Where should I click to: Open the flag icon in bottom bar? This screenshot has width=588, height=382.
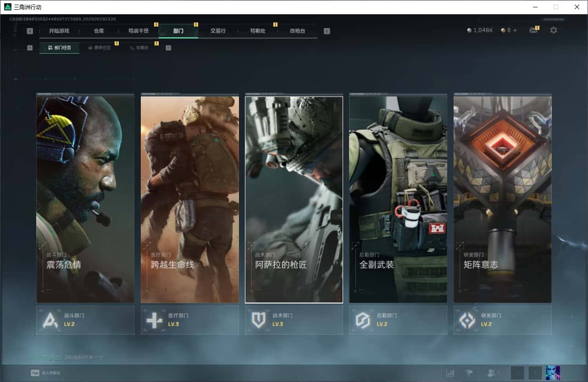(x=469, y=373)
